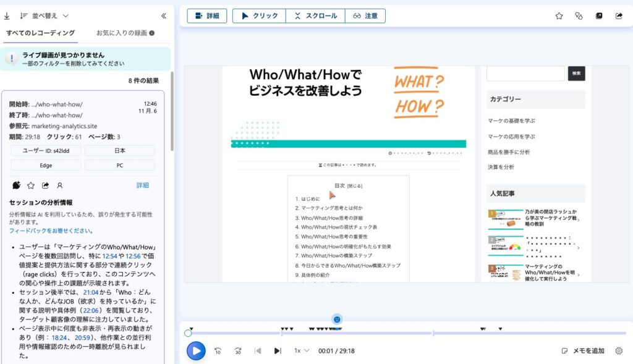Click the open in new window icon
The height and width of the screenshot is (364, 633).
[599, 16]
